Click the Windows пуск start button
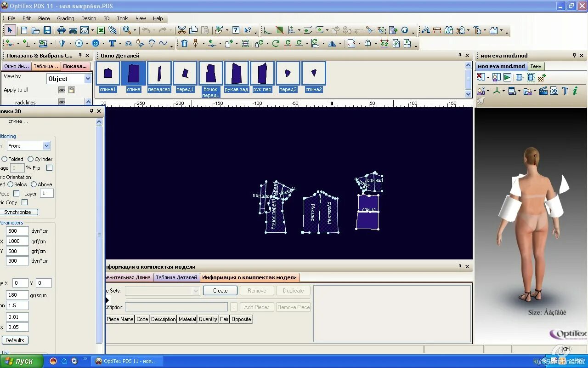Image resolution: width=588 pixels, height=368 pixels. point(22,361)
